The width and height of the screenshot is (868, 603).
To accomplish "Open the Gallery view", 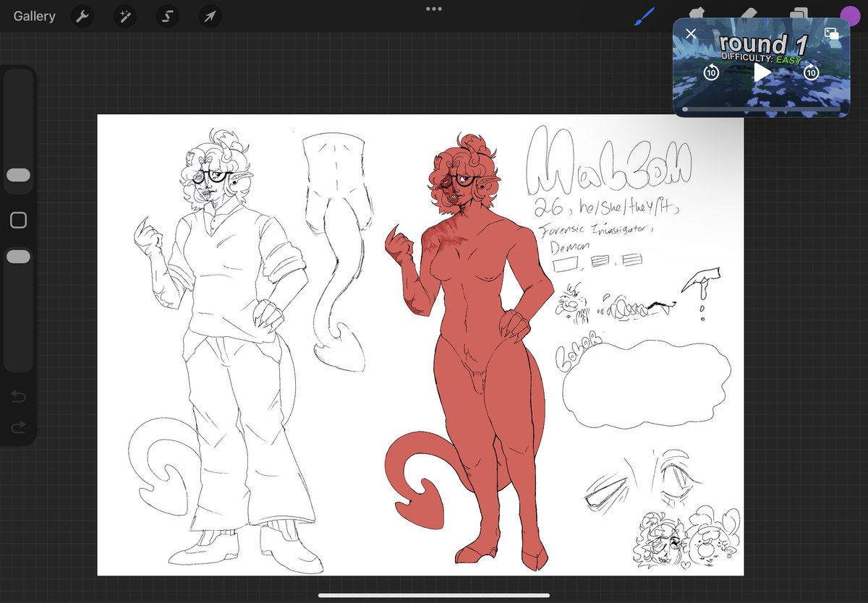I will point(34,16).
